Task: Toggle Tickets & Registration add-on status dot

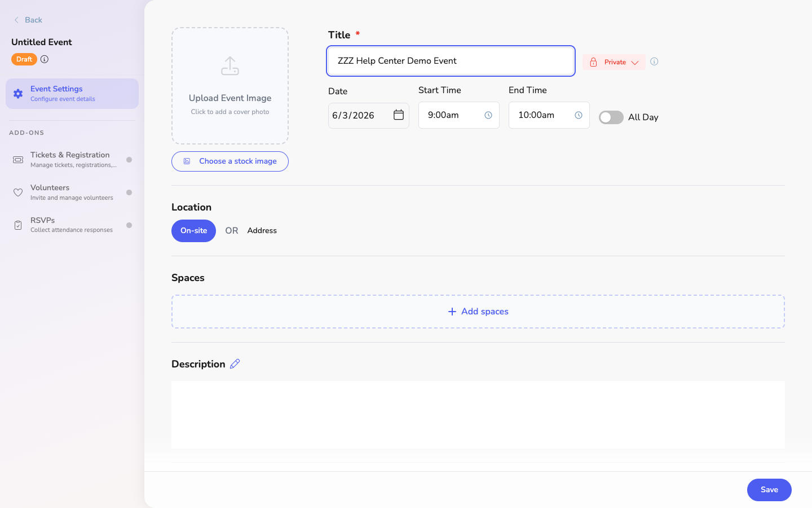Action: point(129,160)
